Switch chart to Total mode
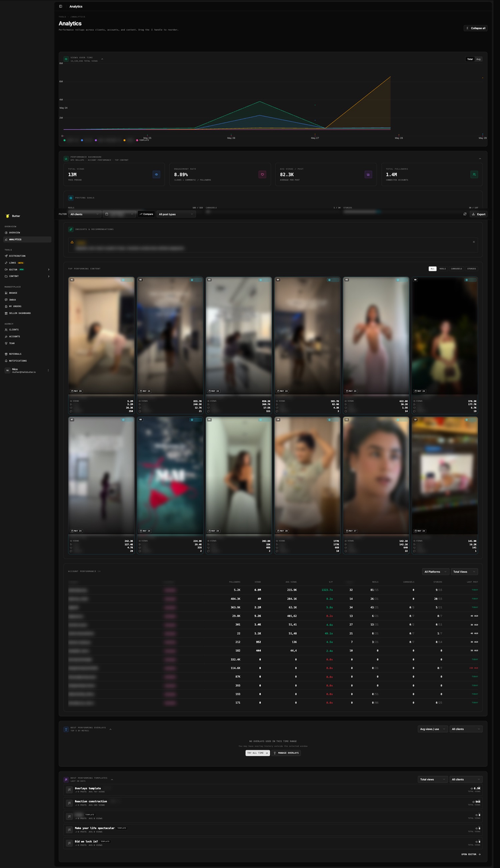The height and width of the screenshot is (868, 500). click(x=470, y=59)
